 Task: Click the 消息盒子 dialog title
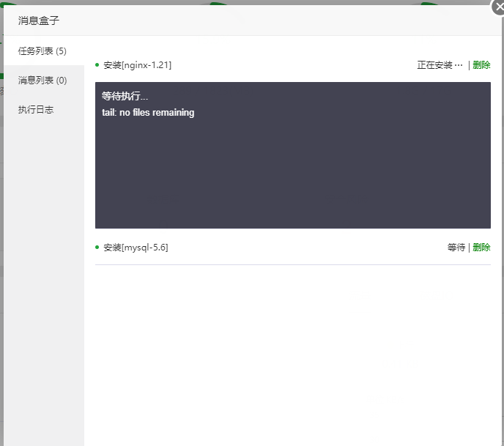(x=39, y=21)
